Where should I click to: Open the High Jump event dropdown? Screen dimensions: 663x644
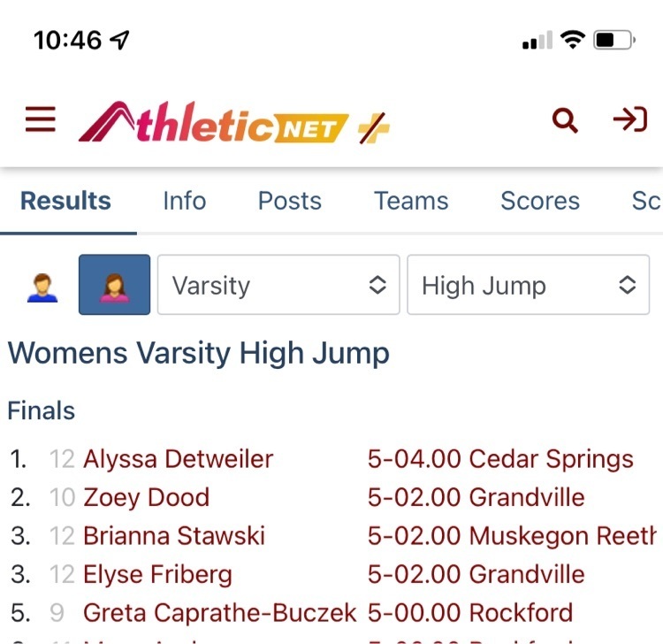pos(528,284)
